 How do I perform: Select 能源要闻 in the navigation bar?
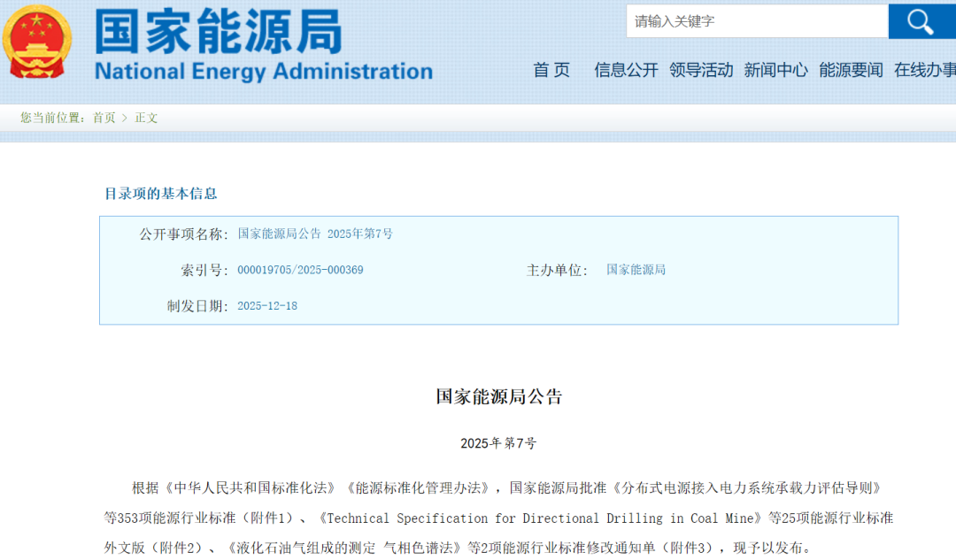pos(851,70)
